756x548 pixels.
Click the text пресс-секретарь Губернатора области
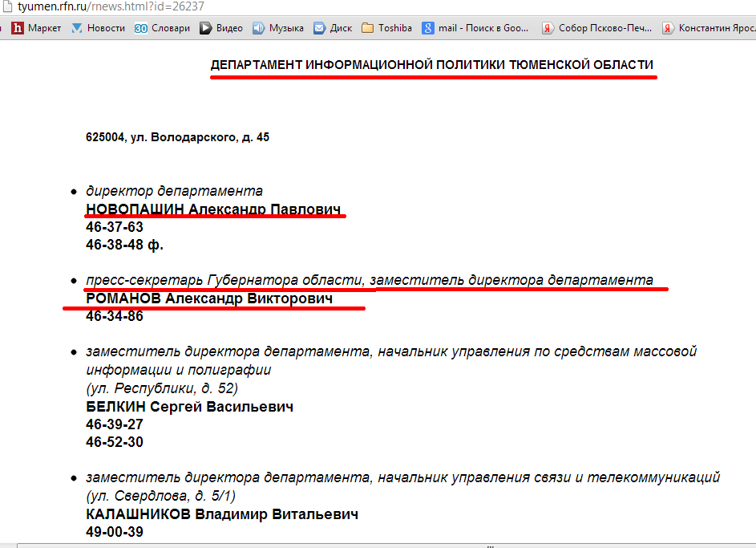coord(224,280)
